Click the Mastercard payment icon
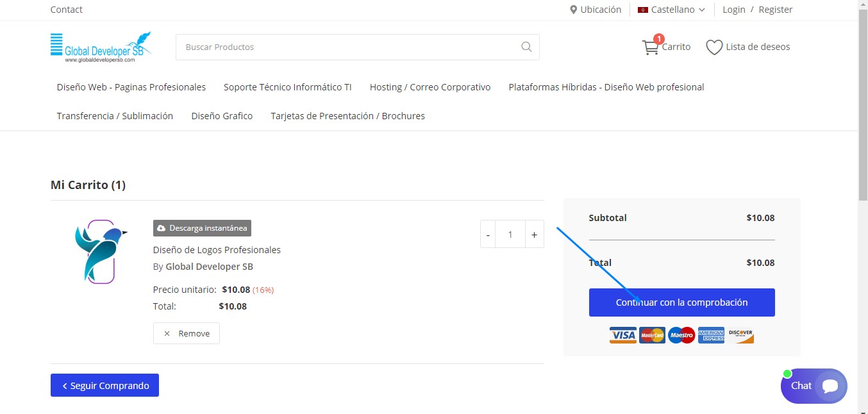 click(x=652, y=335)
